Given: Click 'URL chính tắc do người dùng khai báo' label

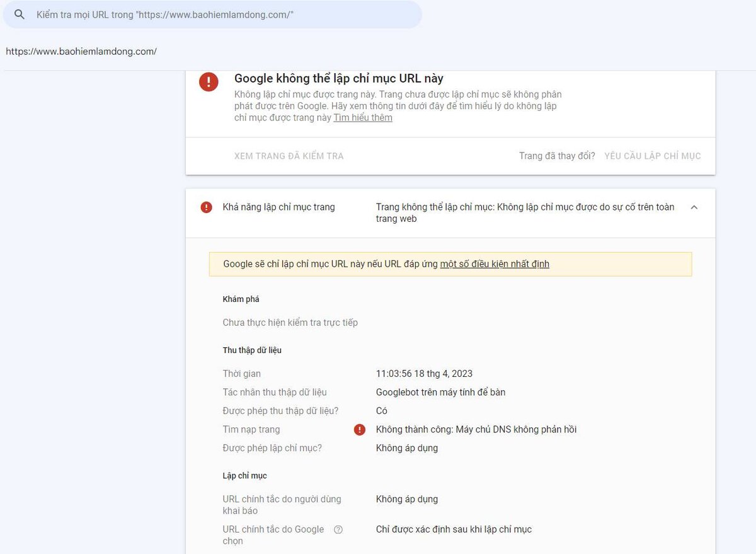Looking at the screenshot, I should (x=282, y=505).
